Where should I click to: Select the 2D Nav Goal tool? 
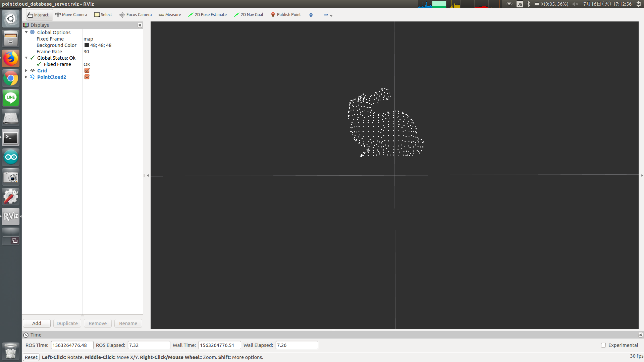(249, 15)
